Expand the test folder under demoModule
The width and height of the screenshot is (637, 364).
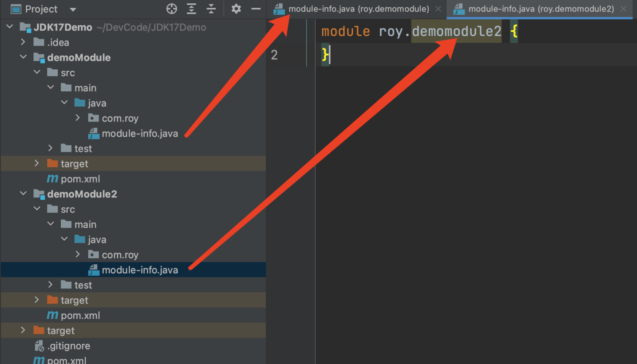pos(51,148)
